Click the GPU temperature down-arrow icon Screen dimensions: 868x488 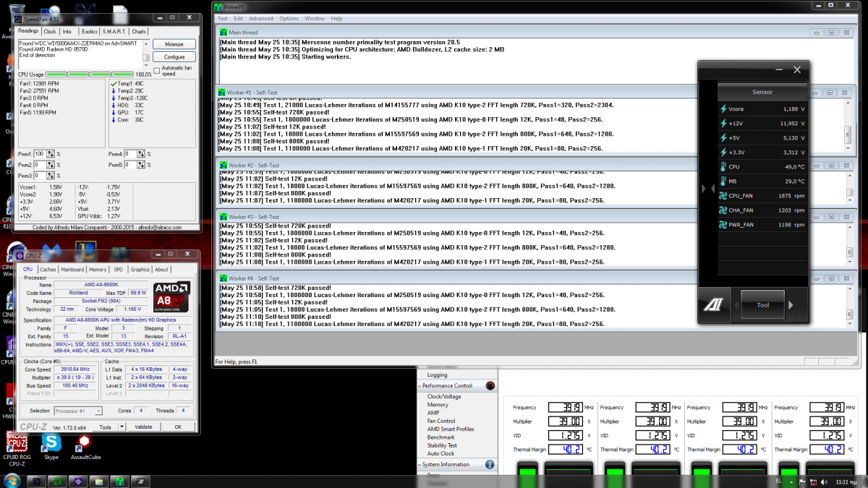click(114, 112)
